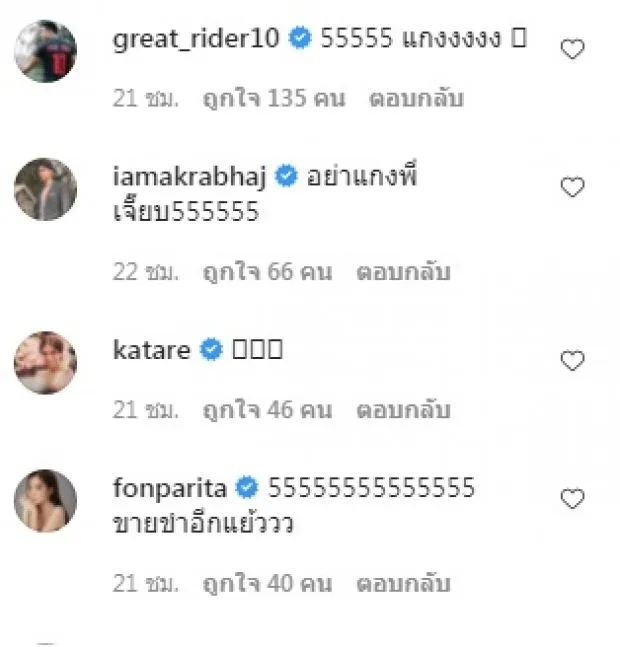Screen dimensions: 620x647
Task: Visit the katare username link
Action: click(x=152, y=350)
